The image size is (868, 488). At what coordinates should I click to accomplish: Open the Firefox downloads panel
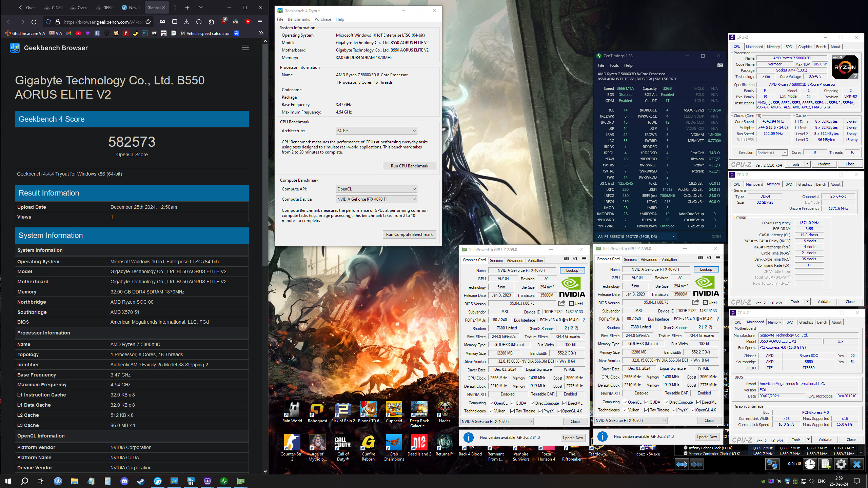point(186,22)
